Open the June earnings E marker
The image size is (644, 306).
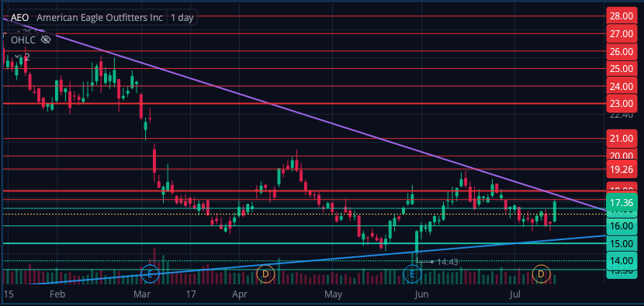point(412,273)
